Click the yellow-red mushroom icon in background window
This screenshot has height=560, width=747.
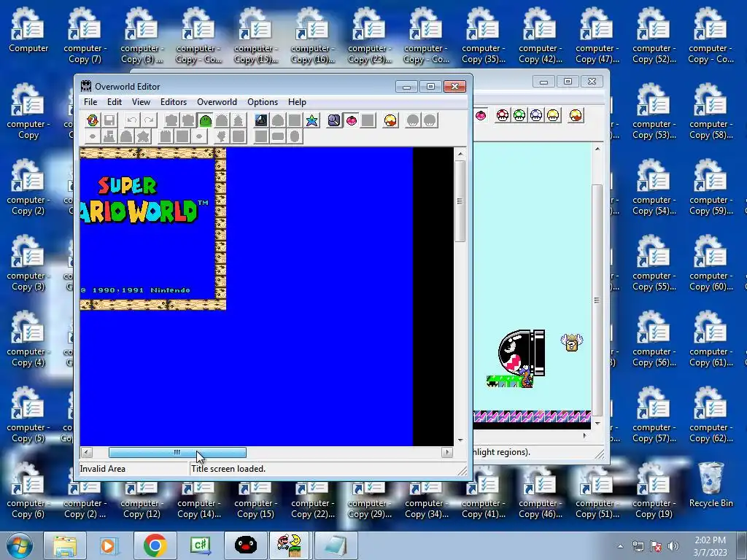pos(576,115)
